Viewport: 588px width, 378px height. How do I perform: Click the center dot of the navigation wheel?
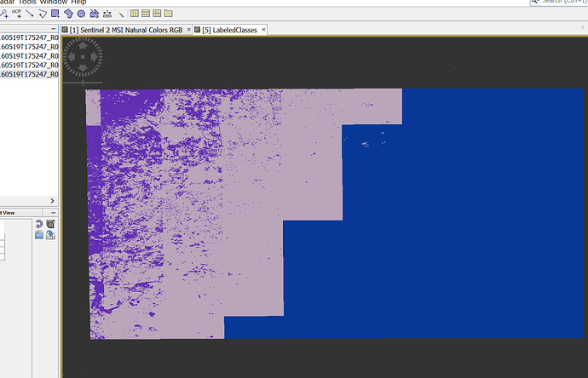click(83, 57)
